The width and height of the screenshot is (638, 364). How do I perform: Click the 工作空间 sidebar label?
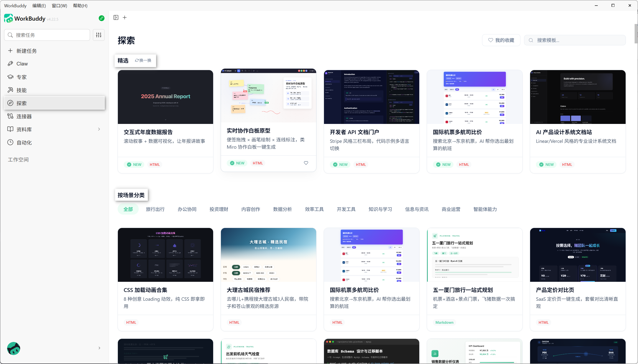coord(18,160)
